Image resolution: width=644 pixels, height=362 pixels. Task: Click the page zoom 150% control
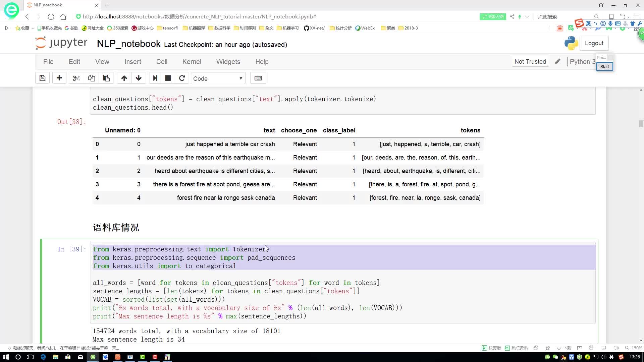click(x=634, y=348)
